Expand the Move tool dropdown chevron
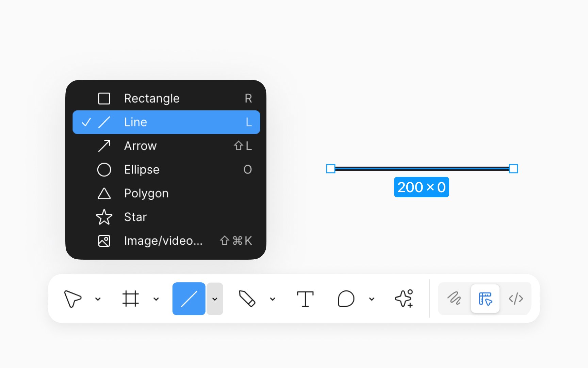 pyautogui.click(x=98, y=299)
